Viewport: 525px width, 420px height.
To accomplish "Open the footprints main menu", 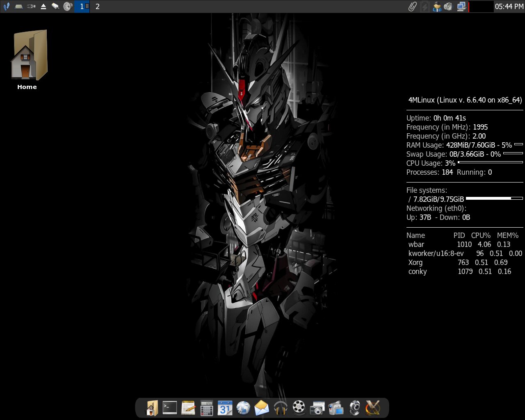I will 6,7.
